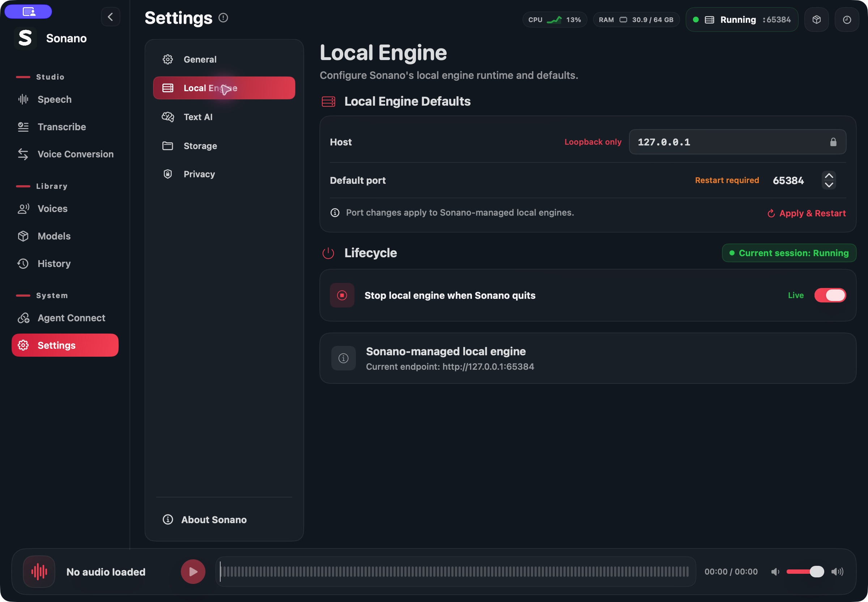Switch to the Text AI settings tab
This screenshot has height=602, width=868.
(x=224, y=117)
